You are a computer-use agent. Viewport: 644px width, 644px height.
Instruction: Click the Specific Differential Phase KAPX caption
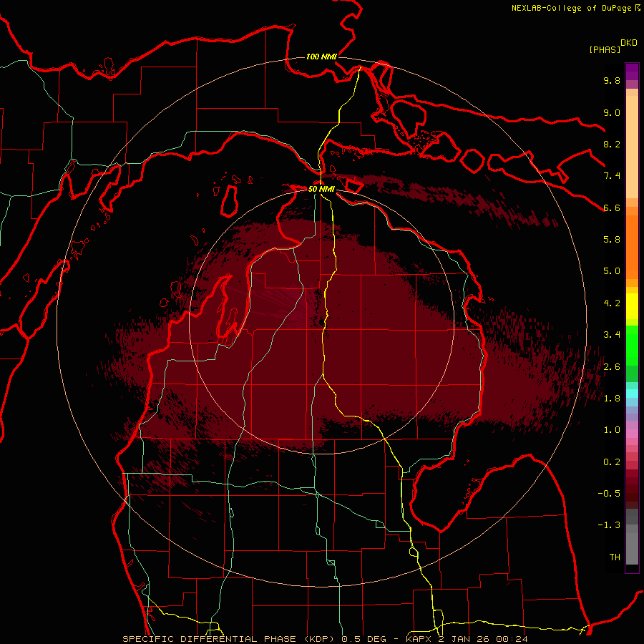pyautogui.click(x=325, y=639)
